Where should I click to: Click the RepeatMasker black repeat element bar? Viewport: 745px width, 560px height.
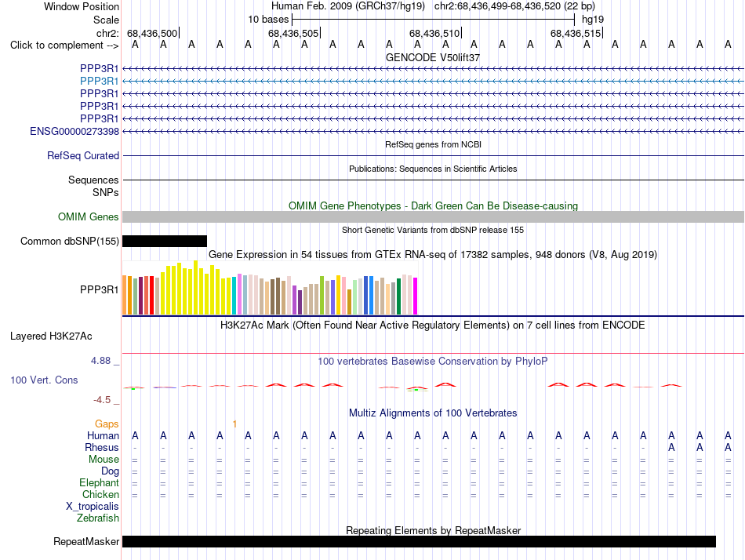pos(419,541)
